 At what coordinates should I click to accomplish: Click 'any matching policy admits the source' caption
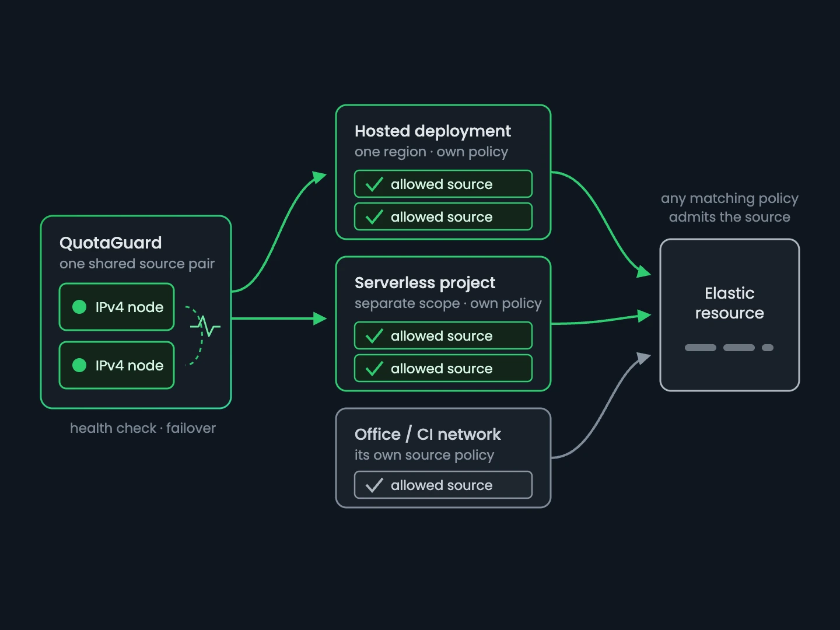729,208
